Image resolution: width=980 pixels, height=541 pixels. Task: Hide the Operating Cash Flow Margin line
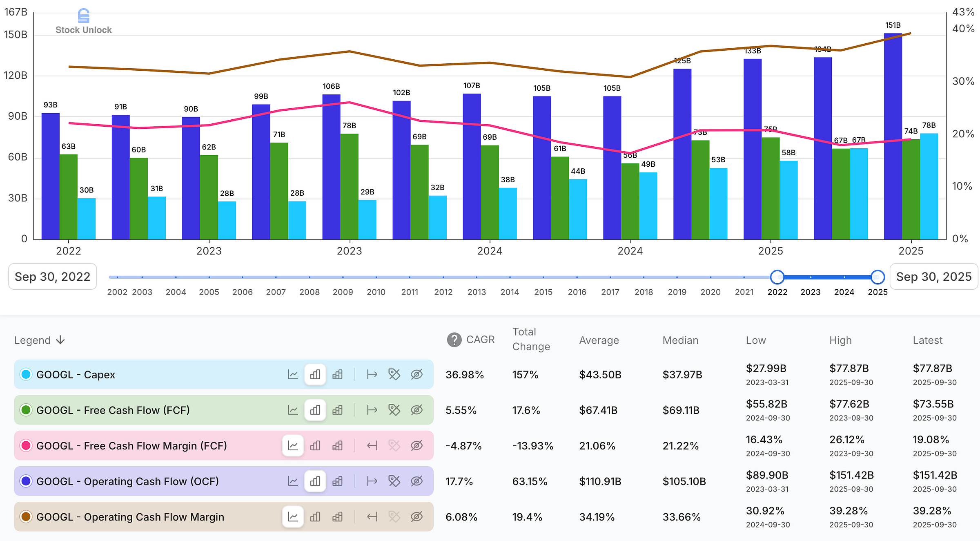pyautogui.click(x=416, y=516)
